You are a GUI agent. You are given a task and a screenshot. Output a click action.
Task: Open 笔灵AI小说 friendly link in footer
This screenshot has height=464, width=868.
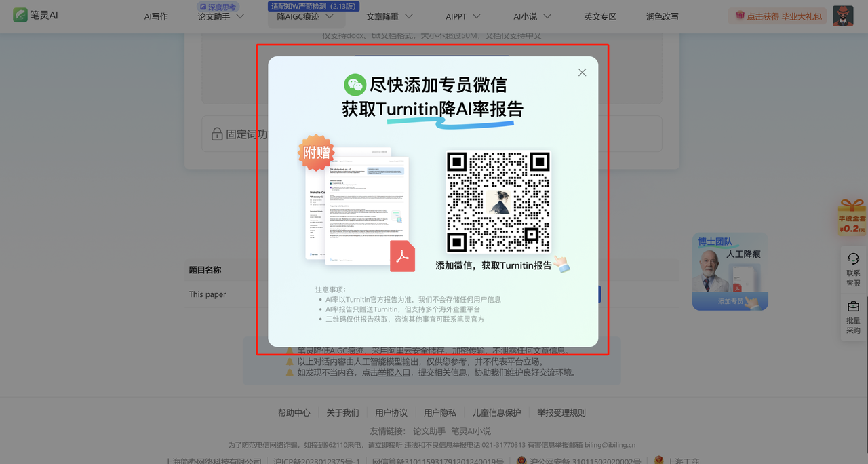[x=471, y=431]
